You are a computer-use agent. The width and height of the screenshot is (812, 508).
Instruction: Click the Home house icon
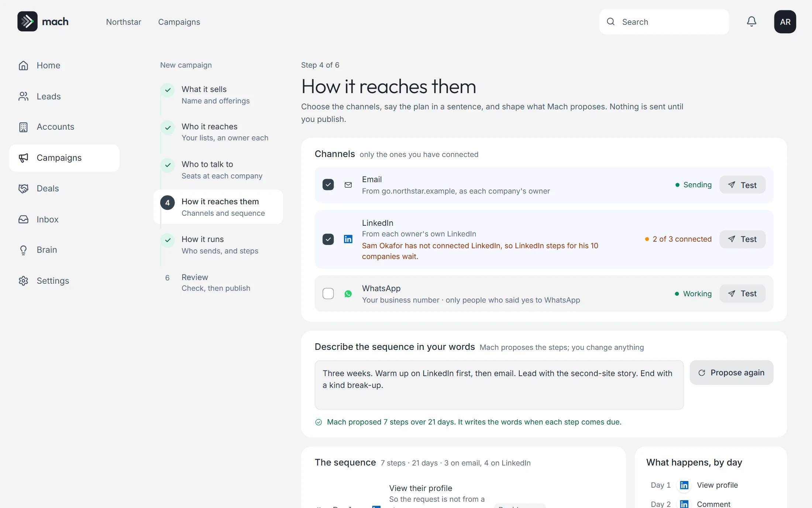click(23, 65)
